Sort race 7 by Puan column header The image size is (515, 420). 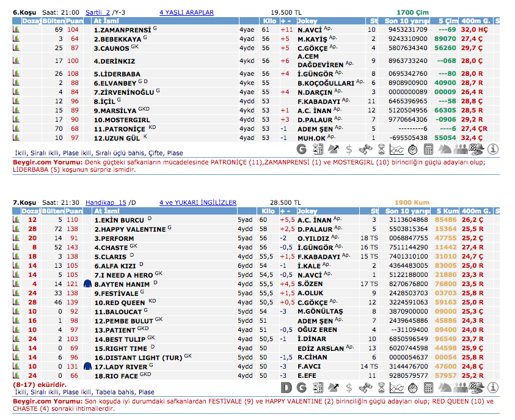[73, 211]
